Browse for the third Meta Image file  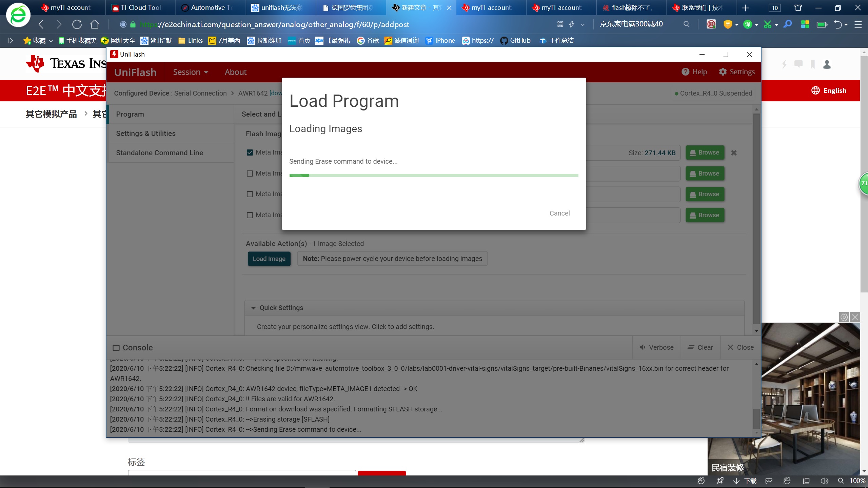pos(705,194)
